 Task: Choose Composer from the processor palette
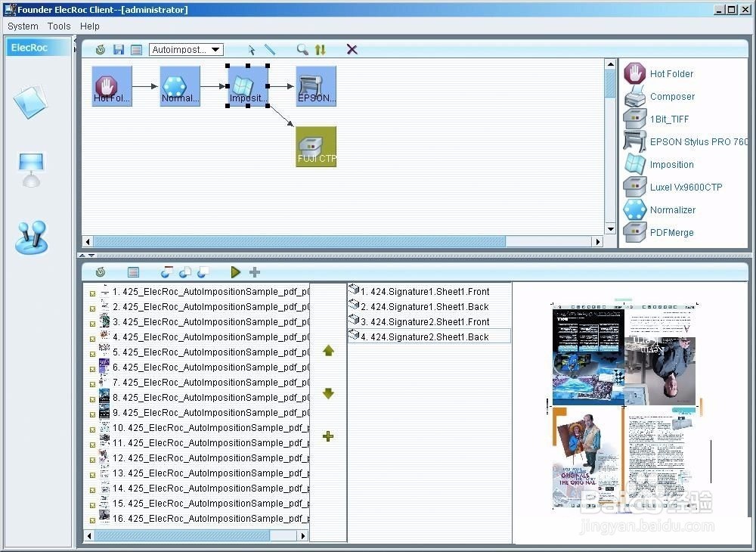[659, 97]
